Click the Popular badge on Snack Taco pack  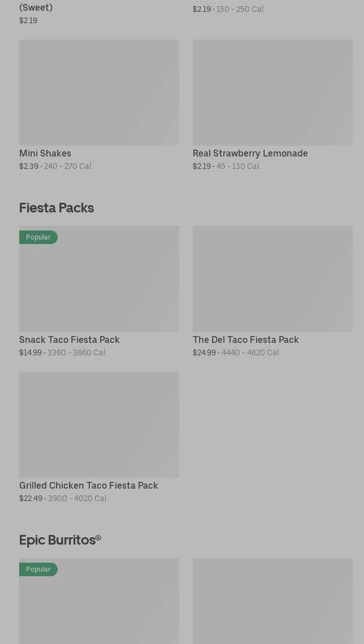coord(38,237)
